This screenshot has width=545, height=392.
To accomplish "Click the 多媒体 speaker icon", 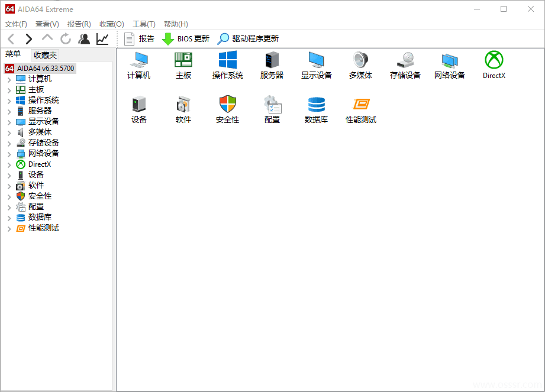I will tap(360, 65).
